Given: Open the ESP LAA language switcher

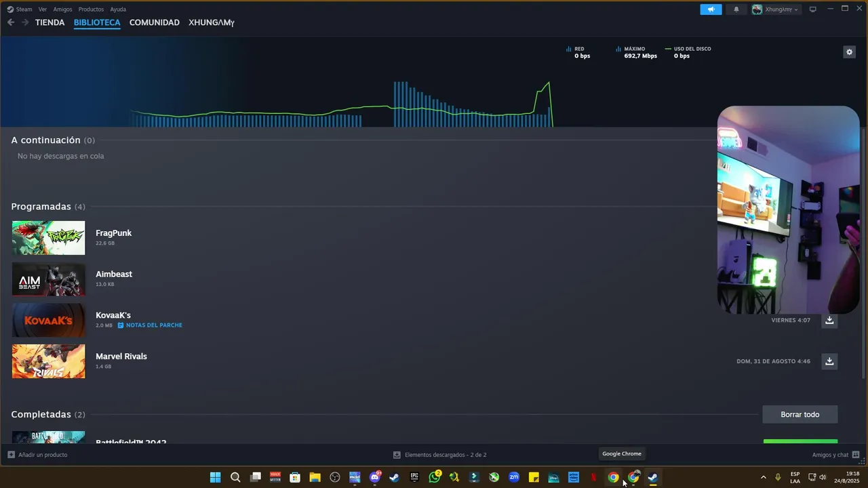Looking at the screenshot, I should (795, 477).
